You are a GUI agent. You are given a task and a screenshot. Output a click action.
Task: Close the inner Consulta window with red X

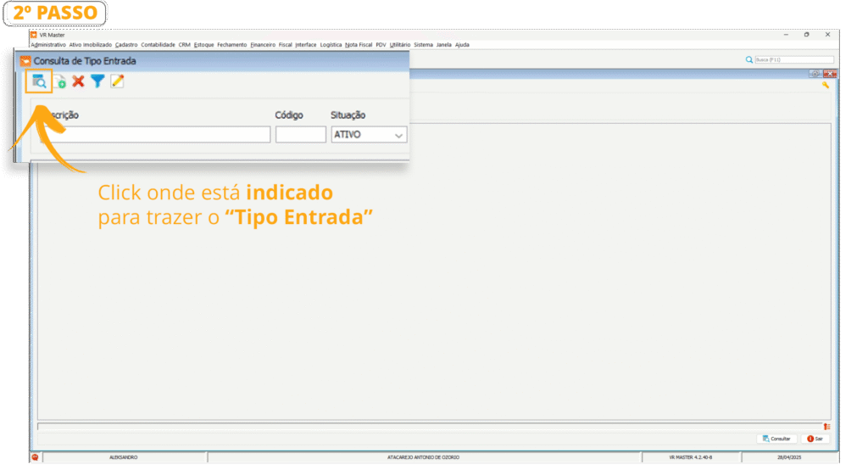tap(830, 74)
